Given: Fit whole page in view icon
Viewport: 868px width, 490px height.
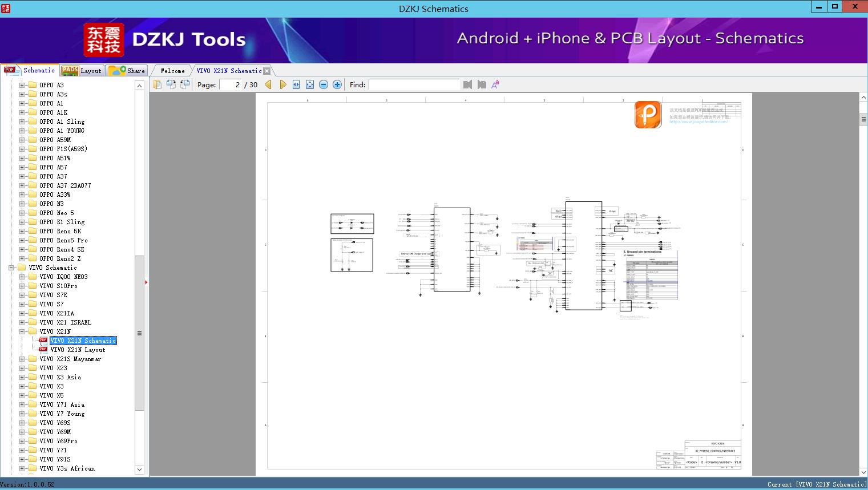Looking at the screenshot, I should (310, 84).
